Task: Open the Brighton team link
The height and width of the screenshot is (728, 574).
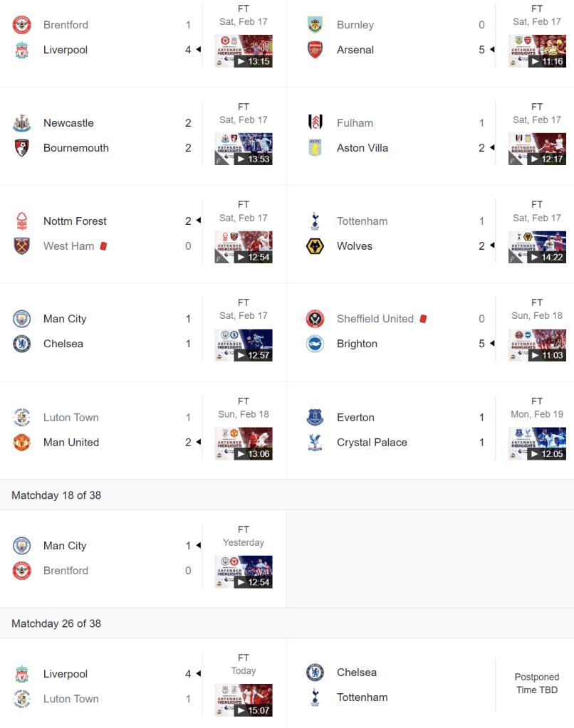Action: (357, 344)
